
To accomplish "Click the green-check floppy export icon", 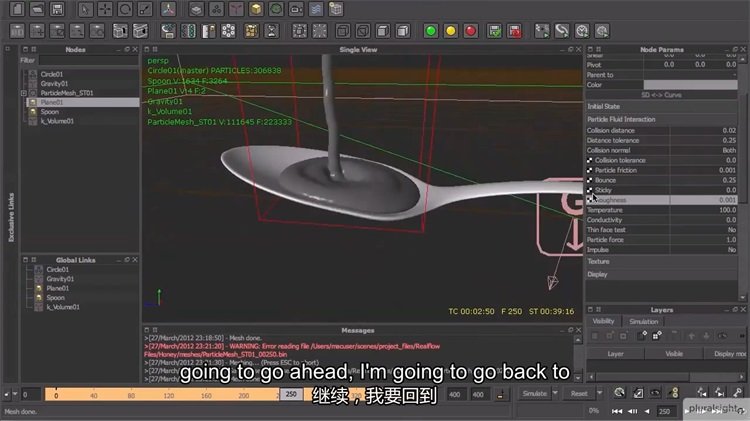I will (494, 31).
